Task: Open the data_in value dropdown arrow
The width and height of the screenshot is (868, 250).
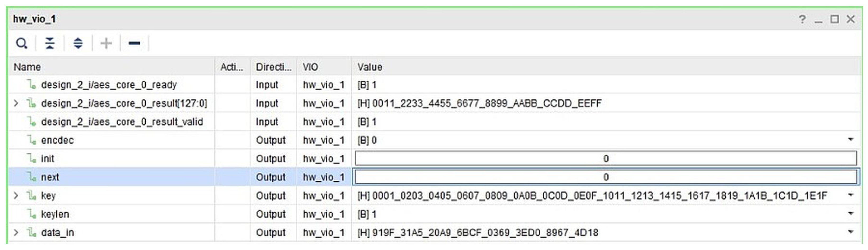Action: click(x=851, y=232)
